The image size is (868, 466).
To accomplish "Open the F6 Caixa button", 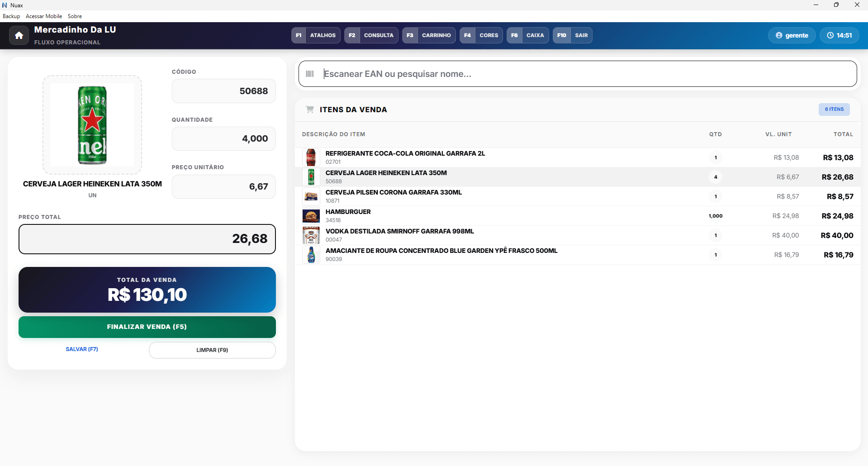I will (528, 35).
